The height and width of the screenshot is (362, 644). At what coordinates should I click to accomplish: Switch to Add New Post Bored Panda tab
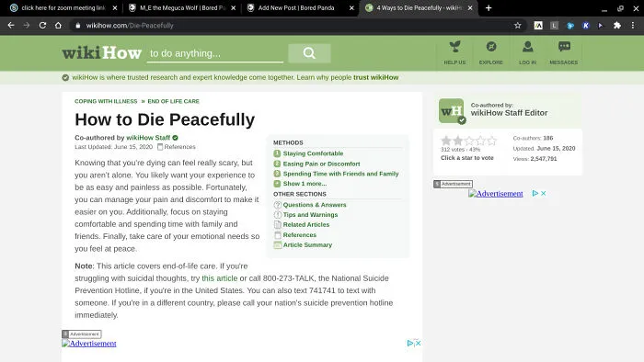tap(296, 7)
